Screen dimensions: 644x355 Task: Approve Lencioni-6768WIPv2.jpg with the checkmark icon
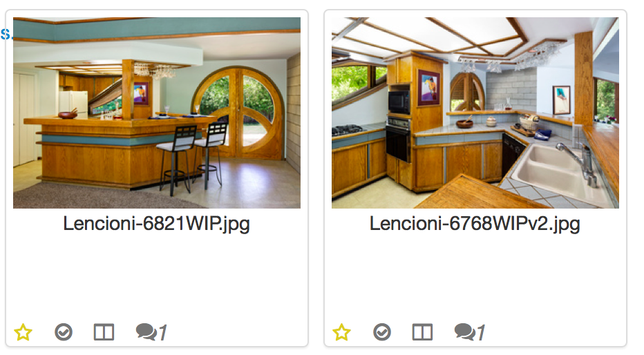coord(382,332)
